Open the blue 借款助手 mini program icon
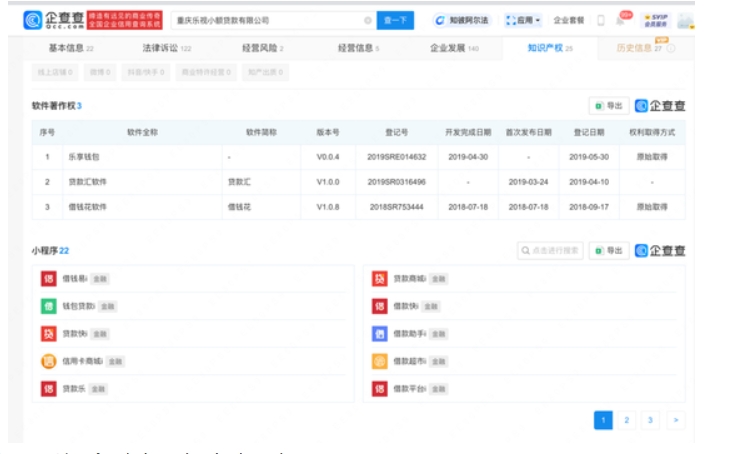This screenshot has width=742, height=454. (x=379, y=333)
